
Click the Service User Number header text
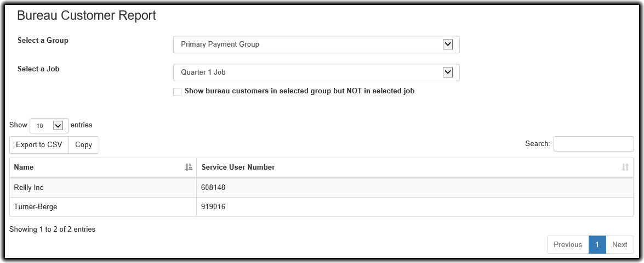click(x=238, y=167)
